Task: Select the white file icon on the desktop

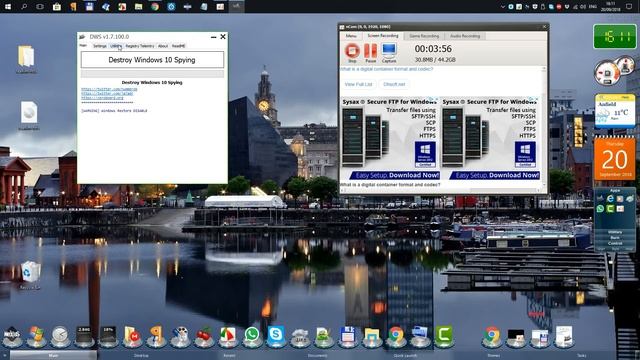Action: (29, 113)
